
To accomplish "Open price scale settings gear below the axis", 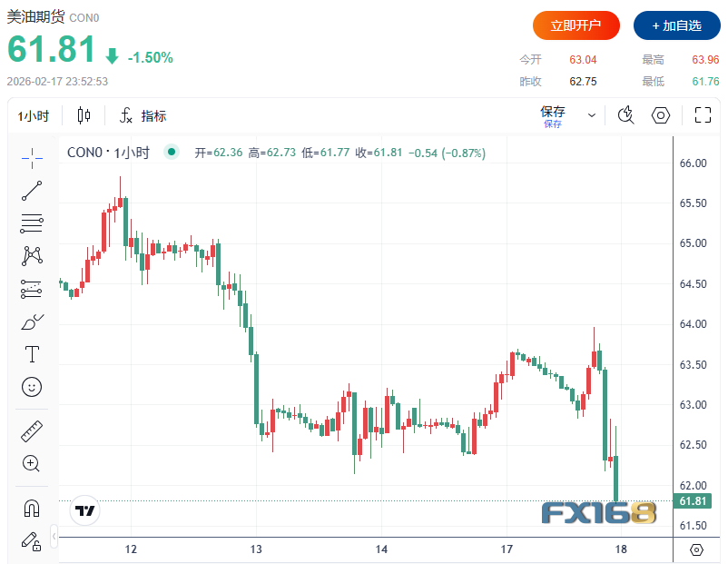I will pyautogui.click(x=694, y=551).
